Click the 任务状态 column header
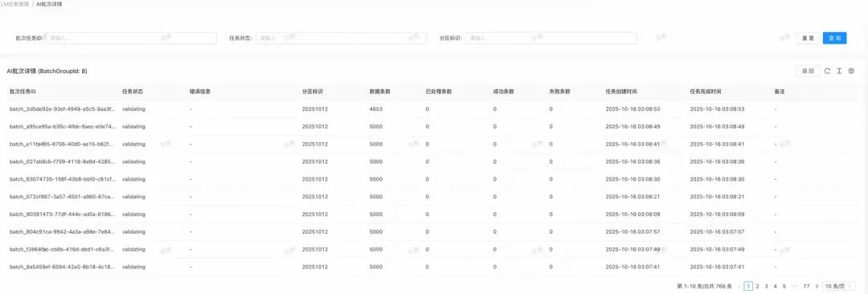Image resolution: width=868 pixels, height=294 pixels. tap(133, 92)
